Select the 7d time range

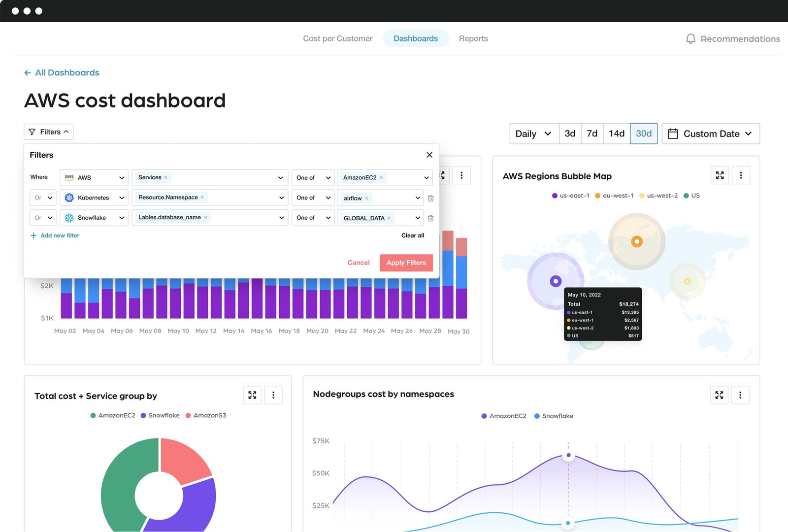coord(592,133)
